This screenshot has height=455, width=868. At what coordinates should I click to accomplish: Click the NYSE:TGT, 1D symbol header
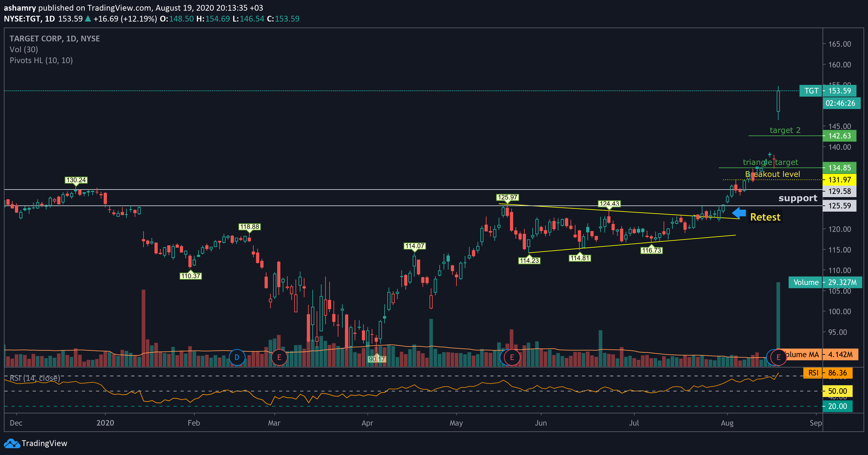(29, 19)
